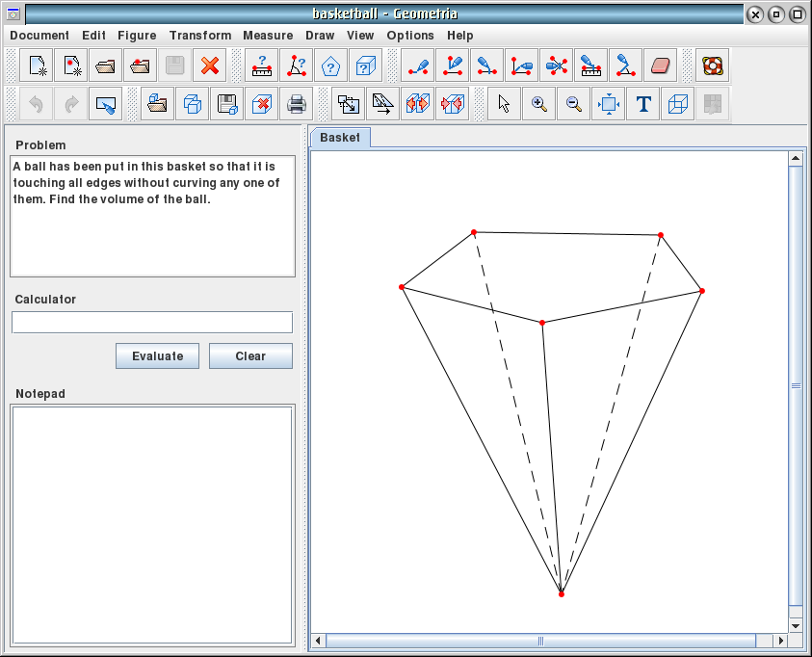Activate the Text labels tool
Screen dimensions: 812x657
click(x=642, y=103)
